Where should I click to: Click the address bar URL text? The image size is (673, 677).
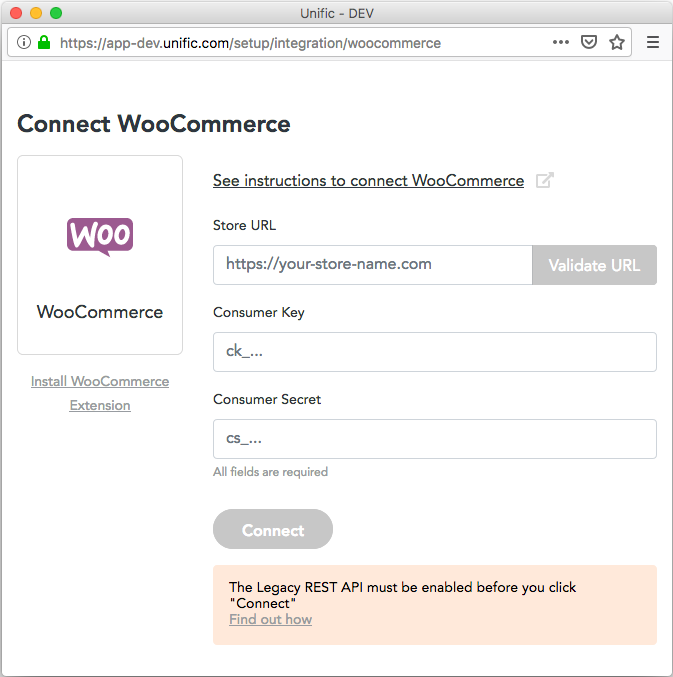(250, 43)
